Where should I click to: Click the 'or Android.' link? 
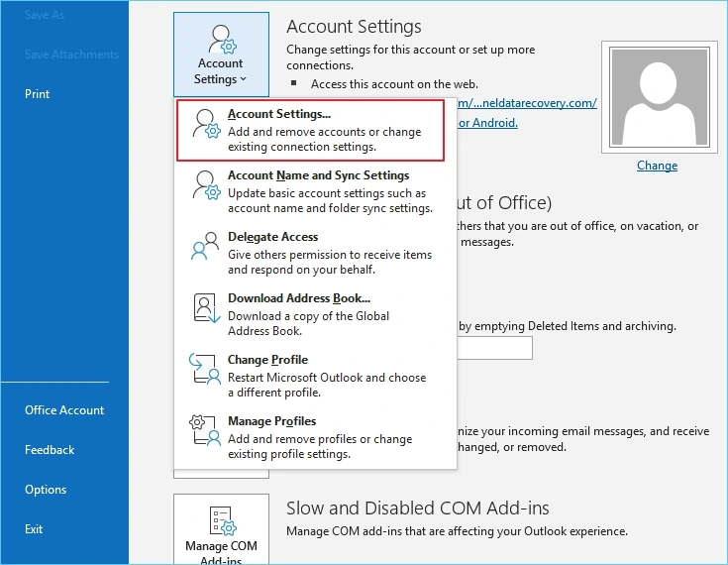click(487, 123)
